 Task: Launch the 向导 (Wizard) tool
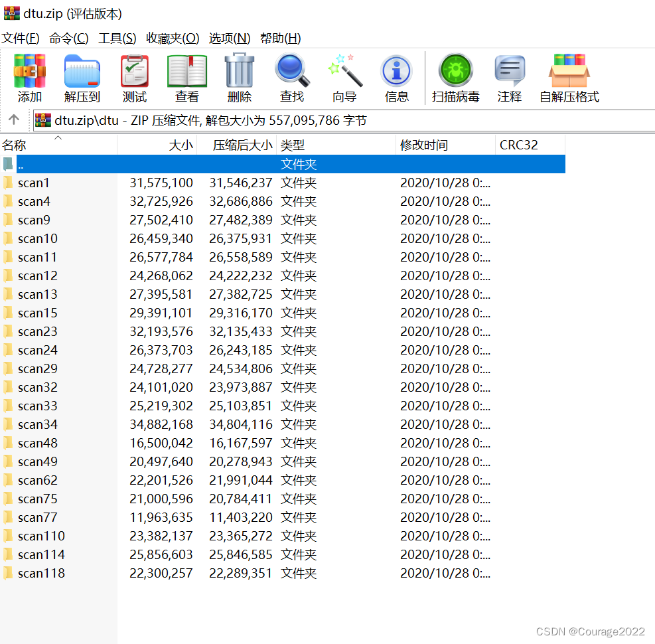click(x=344, y=77)
